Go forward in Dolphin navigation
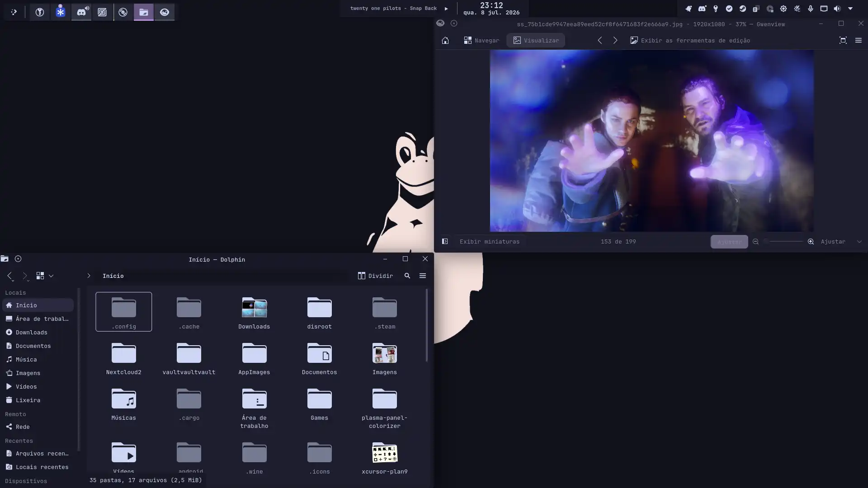 coord(25,276)
